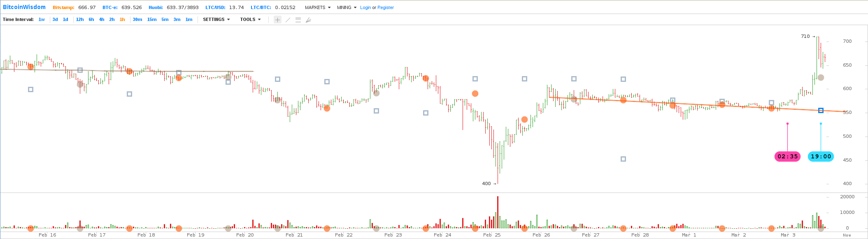Click the cyan 19:00 time label

click(821, 156)
